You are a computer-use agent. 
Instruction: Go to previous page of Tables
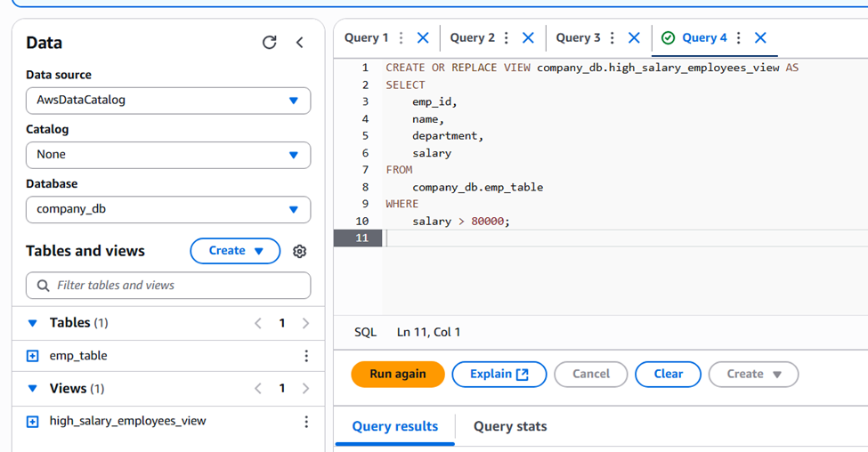(258, 323)
